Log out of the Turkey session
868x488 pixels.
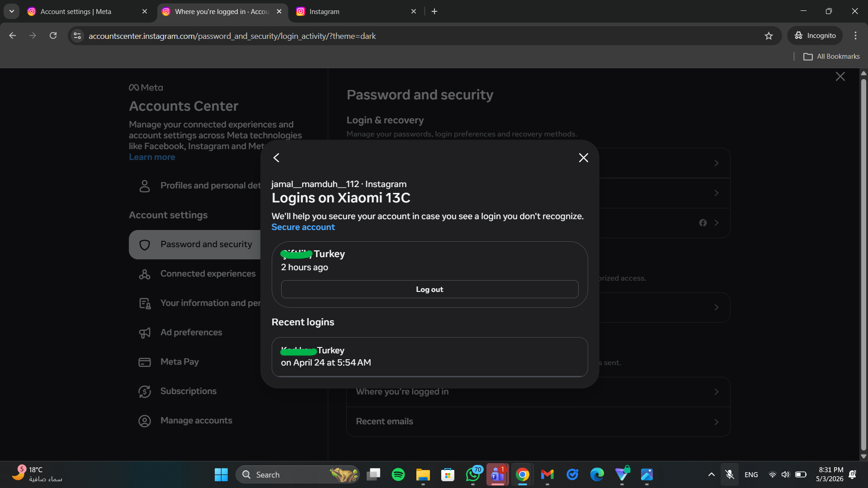click(429, 289)
